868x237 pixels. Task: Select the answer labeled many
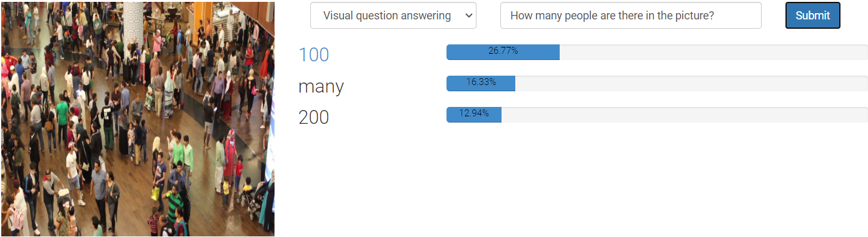pyautogui.click(x=321, y=86)
